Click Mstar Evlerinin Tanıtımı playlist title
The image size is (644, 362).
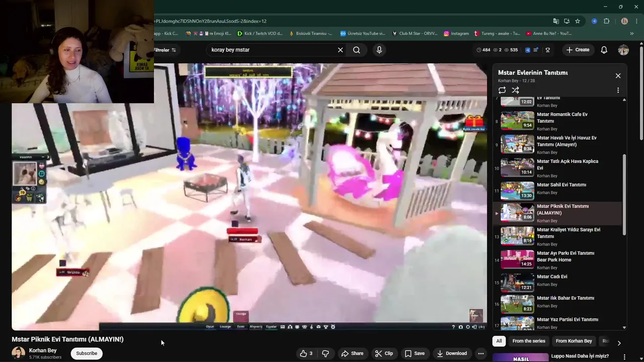click(x=533, y=72)
